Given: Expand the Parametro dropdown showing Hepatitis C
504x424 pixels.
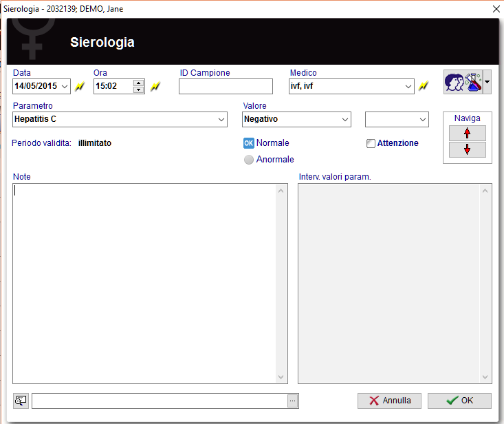Looking at the screenshot, I should pos(221,119).
